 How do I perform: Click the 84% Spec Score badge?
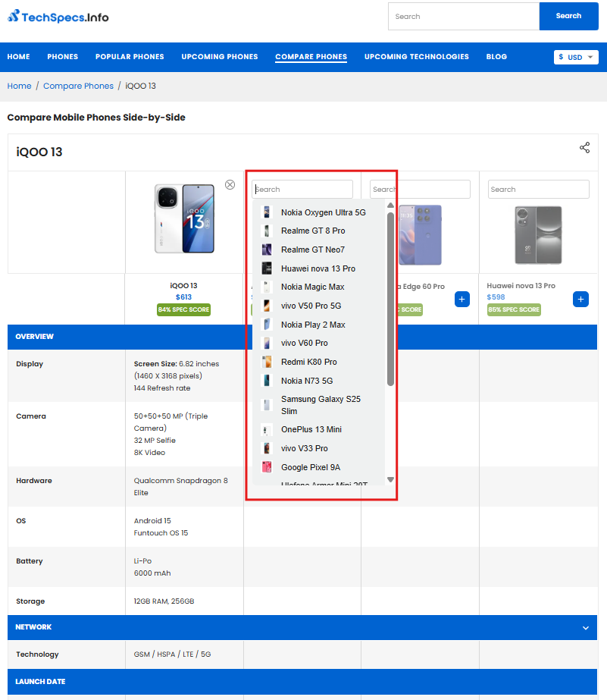(x=183, y=310)
